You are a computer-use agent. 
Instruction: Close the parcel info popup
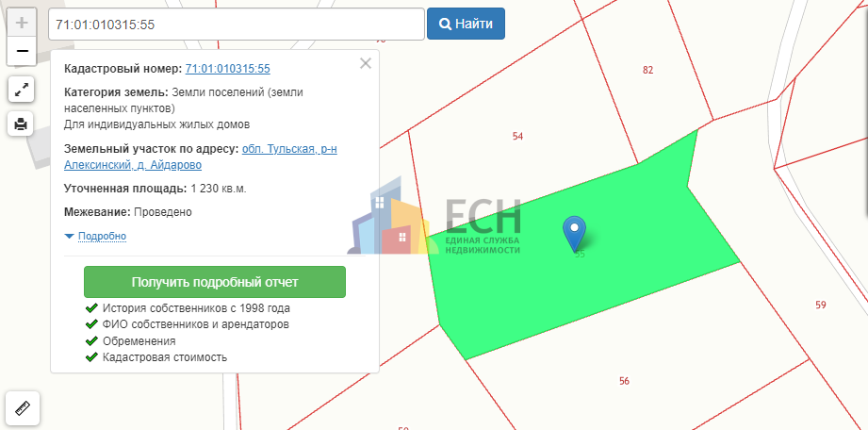coord(366,63)
